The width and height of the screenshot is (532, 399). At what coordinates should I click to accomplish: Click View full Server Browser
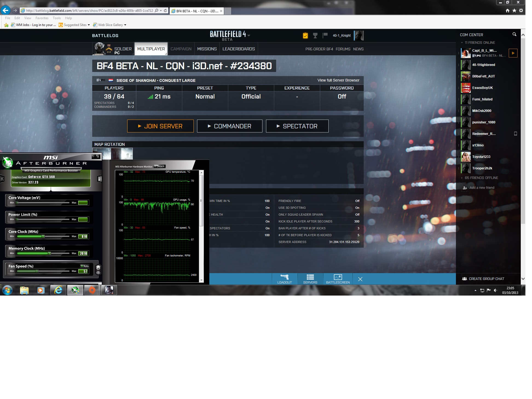pos(338,80)
